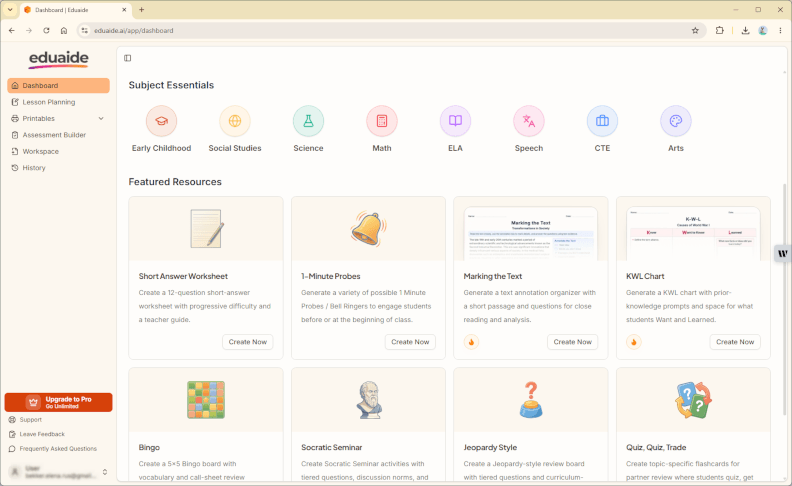This screenshot has height=486, width=792.
Task: Select the Arts palette icon
Action: (676, 121)
